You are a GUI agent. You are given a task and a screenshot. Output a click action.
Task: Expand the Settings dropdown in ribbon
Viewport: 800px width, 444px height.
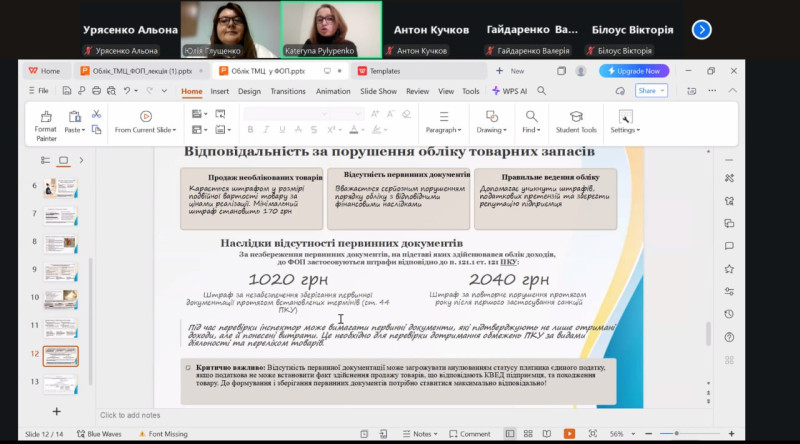pos(626,130)
